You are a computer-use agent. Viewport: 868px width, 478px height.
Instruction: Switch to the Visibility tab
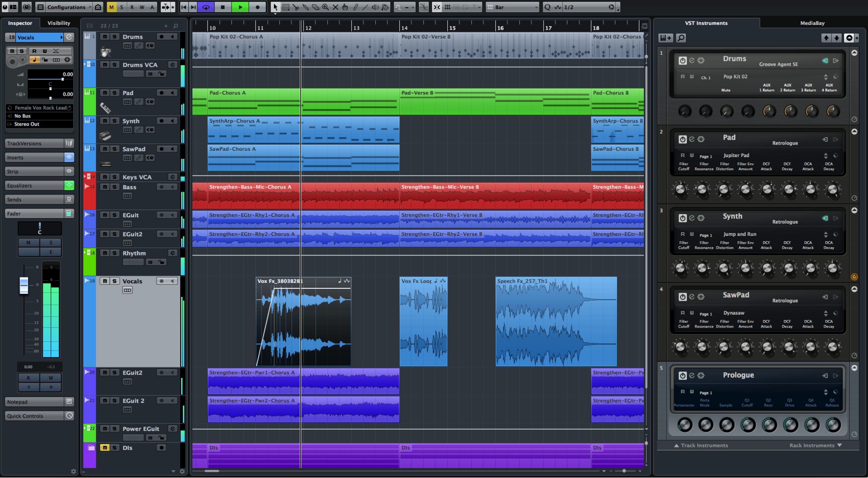58,23
